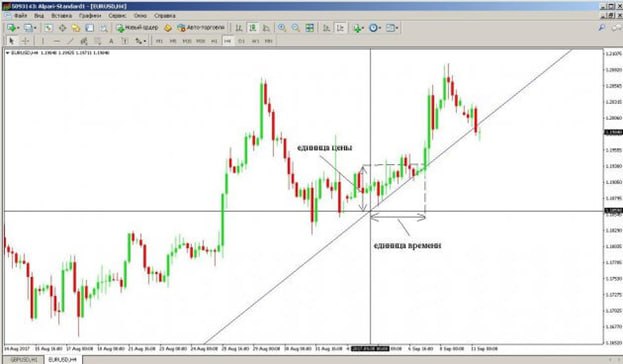Select the Trendline drawing tool
This screenshot has width=623, height=364.
pos(70,41)
